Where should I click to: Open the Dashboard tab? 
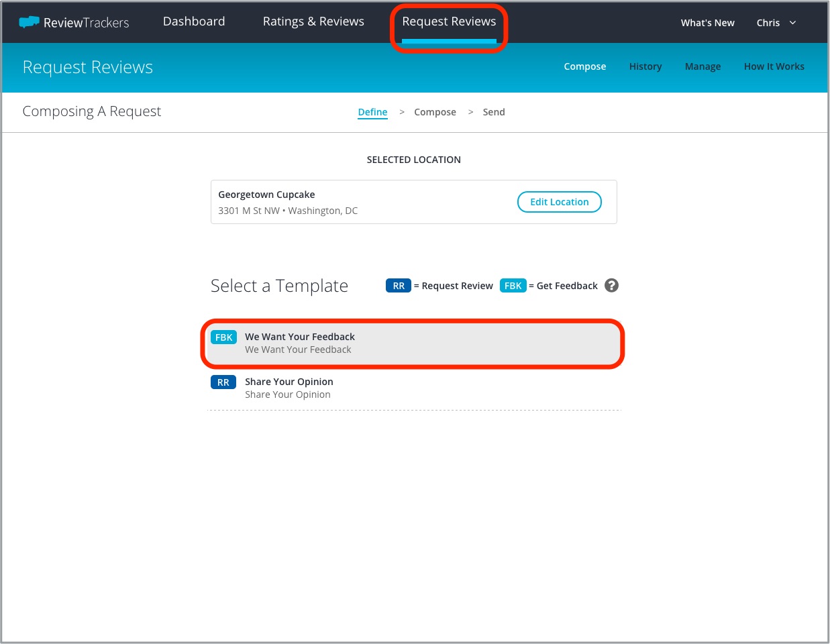point(194,21)
